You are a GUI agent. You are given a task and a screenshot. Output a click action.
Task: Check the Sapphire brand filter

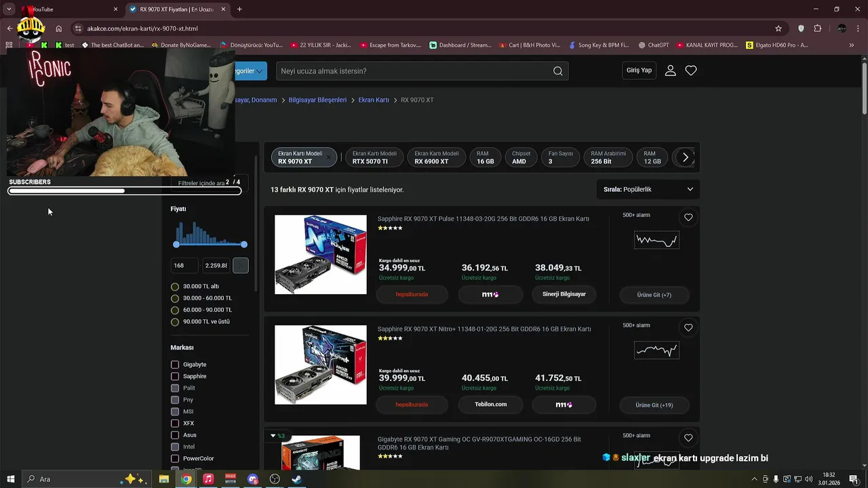[x=175, y=376]
